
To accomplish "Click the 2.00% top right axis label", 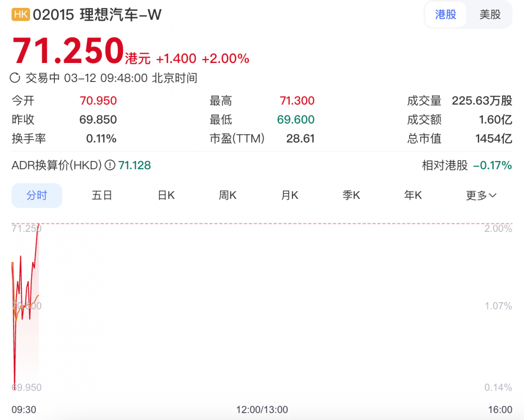I will coord(498,228).
